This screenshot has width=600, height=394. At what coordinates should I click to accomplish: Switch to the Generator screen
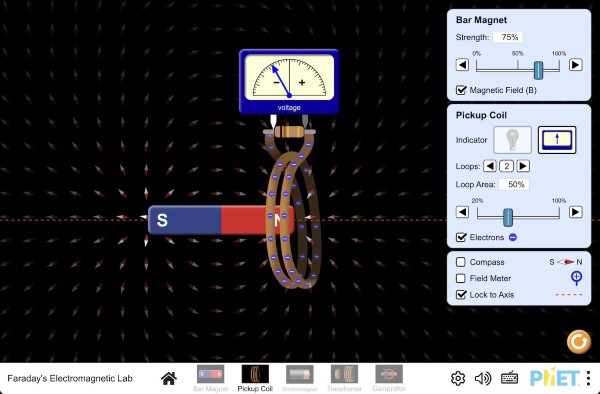(389, 378)
